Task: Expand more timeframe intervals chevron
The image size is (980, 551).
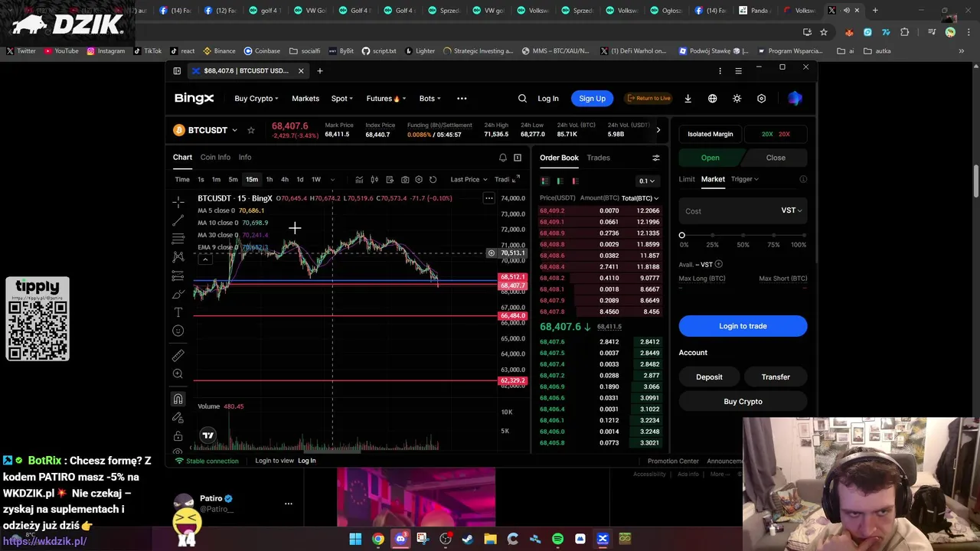Action: (332, 180)
